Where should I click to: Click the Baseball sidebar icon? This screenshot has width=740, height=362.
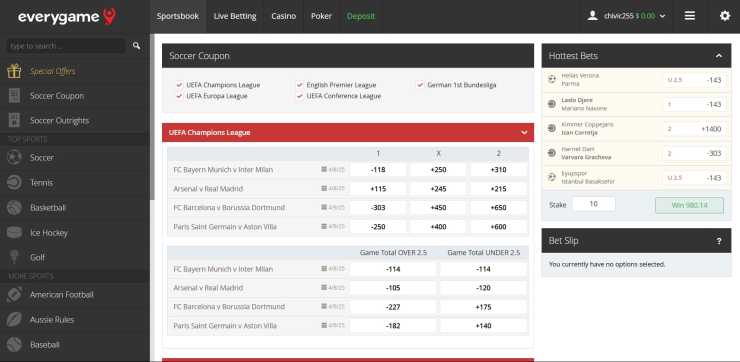[x=14, y=345]
